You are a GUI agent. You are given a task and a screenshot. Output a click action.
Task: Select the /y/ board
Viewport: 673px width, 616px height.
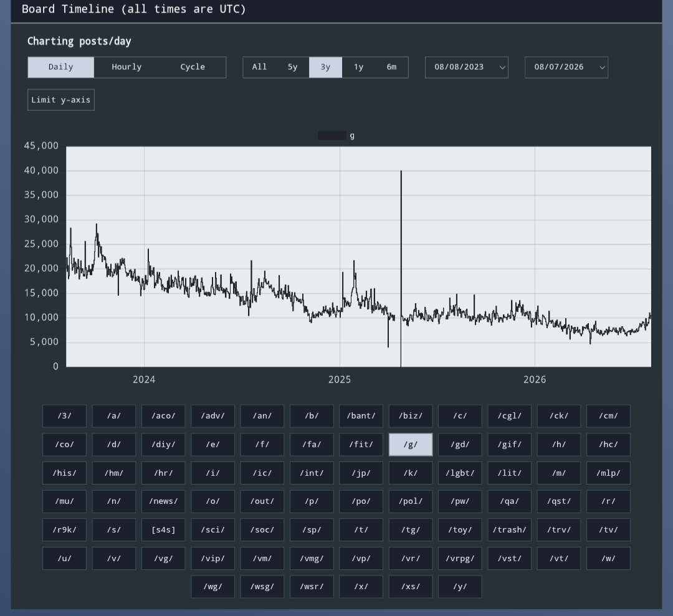pos(460,587)
